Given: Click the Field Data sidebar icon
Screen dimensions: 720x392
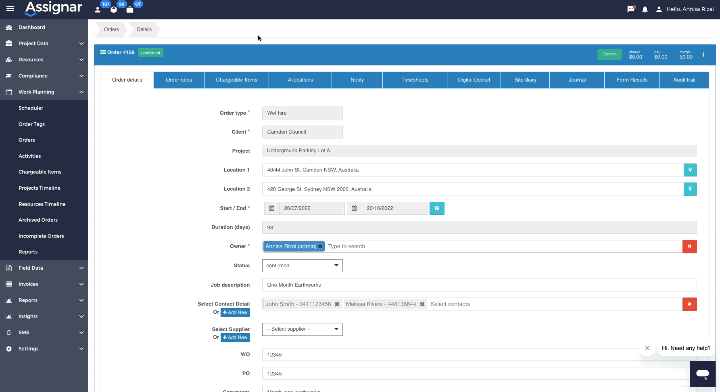Looking at the screenshot, I should pyautogui.click(x=9, y=268).
